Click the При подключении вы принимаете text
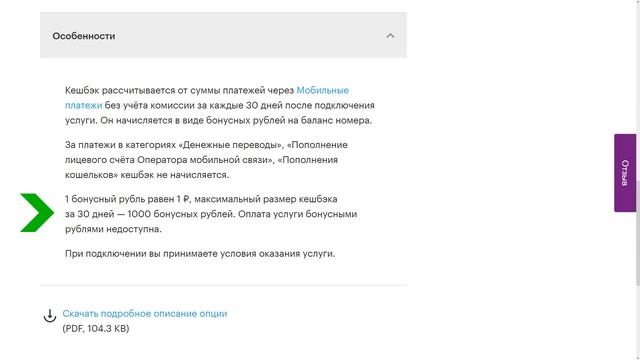 200,253
